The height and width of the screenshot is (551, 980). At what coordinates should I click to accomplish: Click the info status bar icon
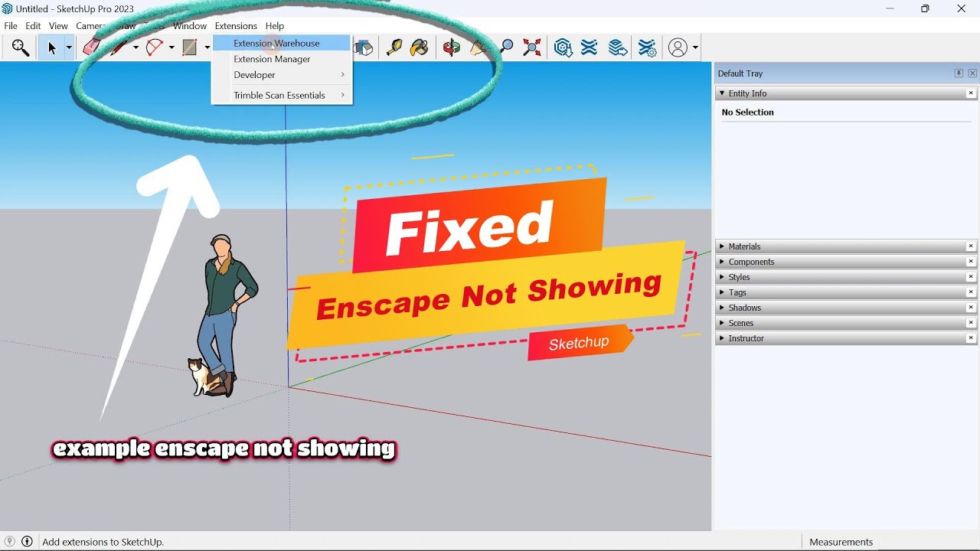pos(28,542)
